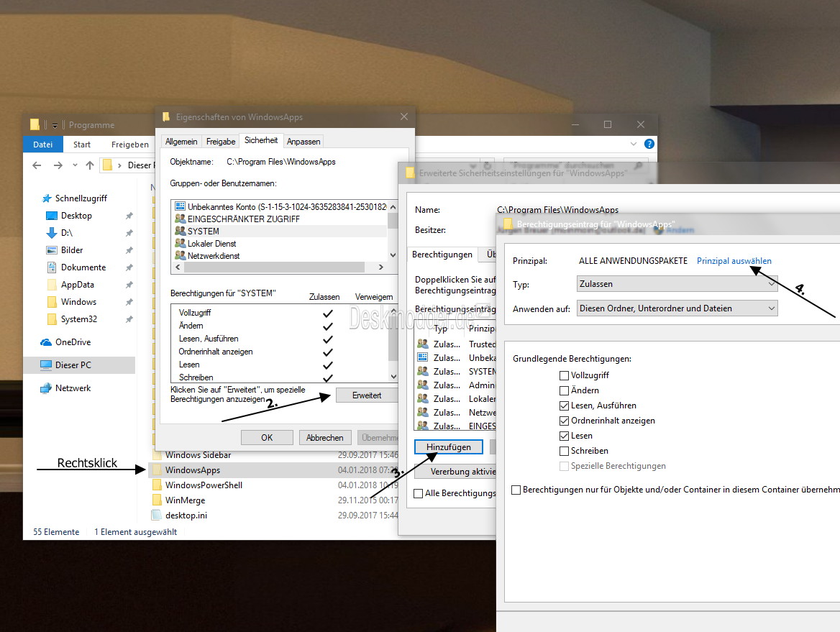Click the TrustedInstaller entry user icon
The height and width of the screenshot is (632, 840).
point(423,344)
